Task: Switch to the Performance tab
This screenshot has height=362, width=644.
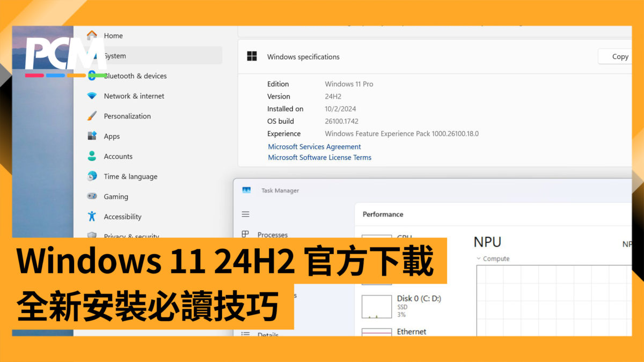Action: 383,214
